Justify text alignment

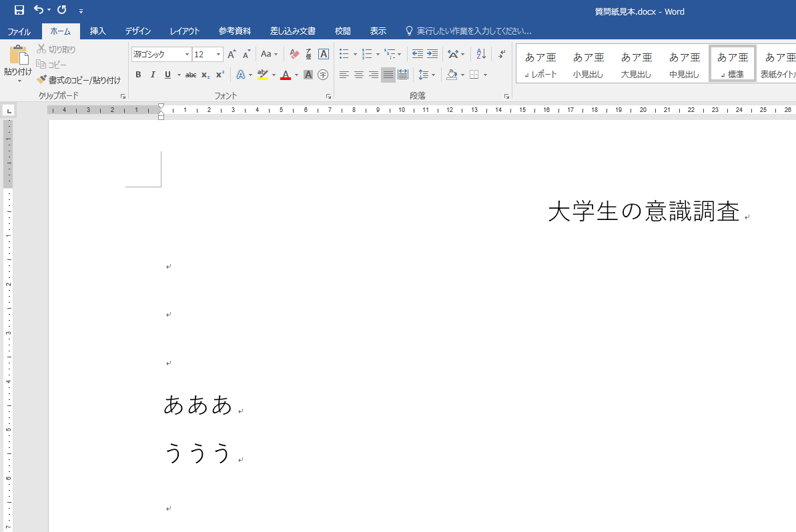tap(388, 75)
